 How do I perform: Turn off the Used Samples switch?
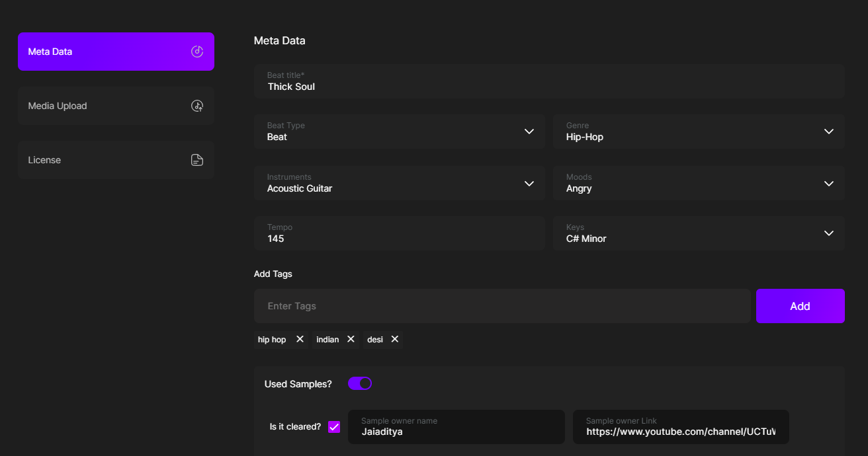click(x=360, y=383)
